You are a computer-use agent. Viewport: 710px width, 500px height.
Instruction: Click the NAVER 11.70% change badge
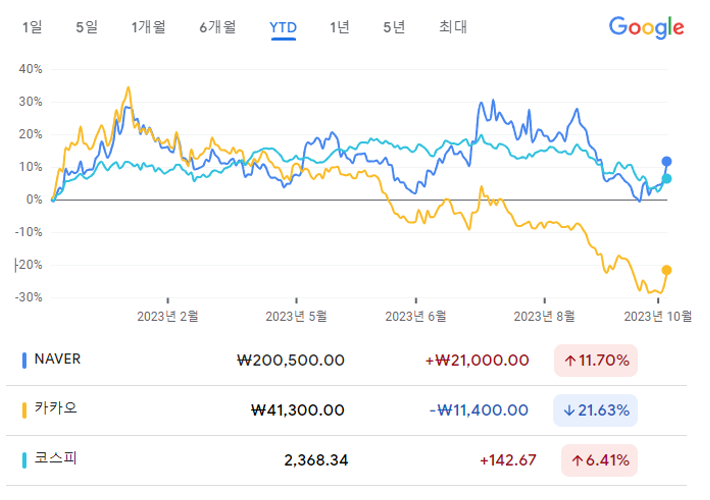(595, 360)
